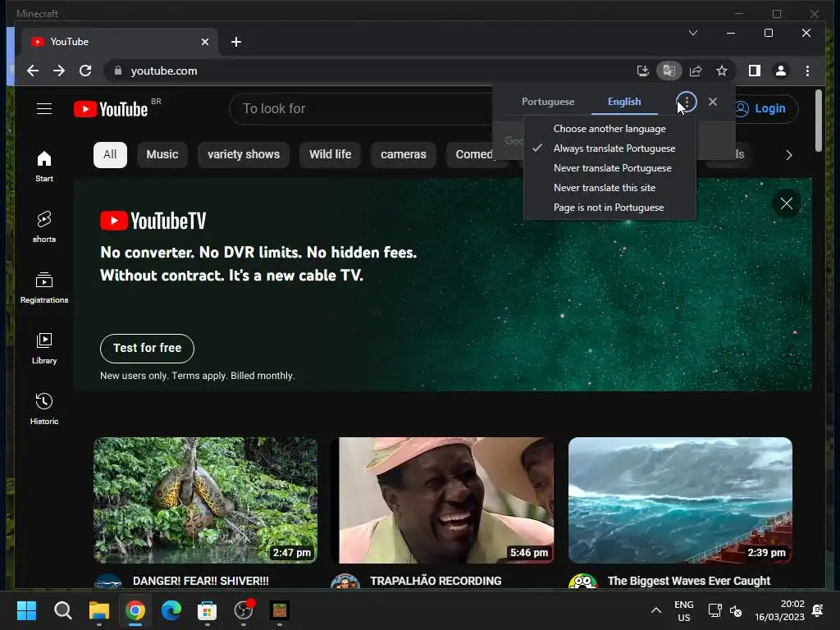Click the padlock site info icon
The height and width of the screenshot is (630, 840).
click(x=118, y=71)
